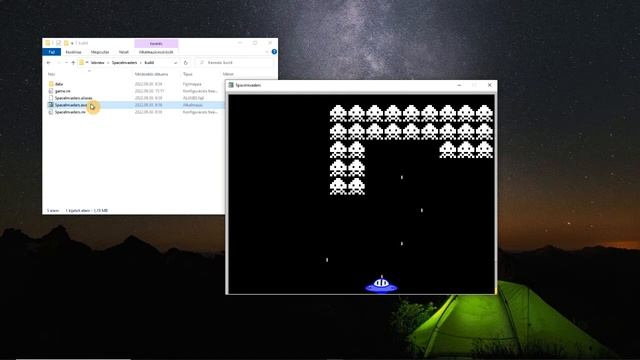
Task: Open the Kezdőlap ribbon tab
Action: coord(73,52)
